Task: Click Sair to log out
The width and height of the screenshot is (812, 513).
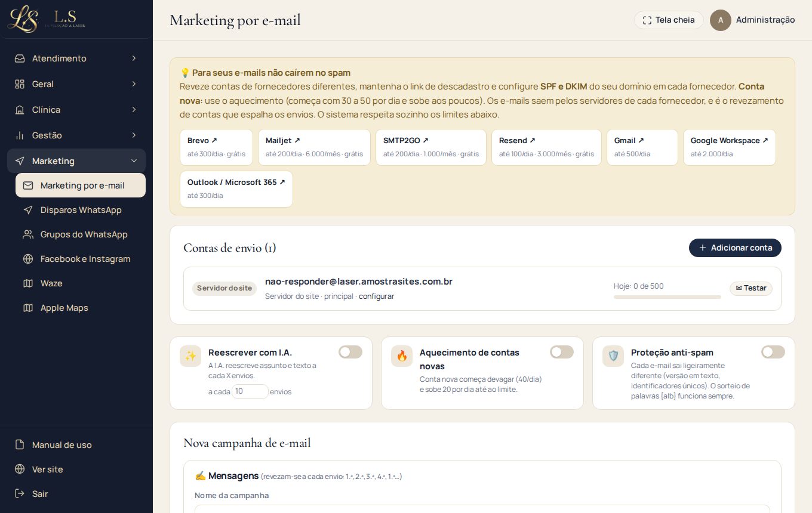Action: [x=76, y=494]
